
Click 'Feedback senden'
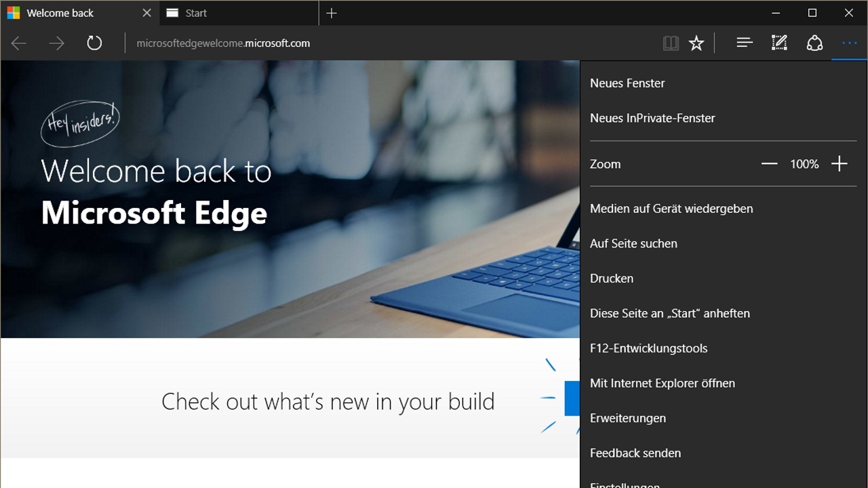pyautogui.click(x=635, y=453)
